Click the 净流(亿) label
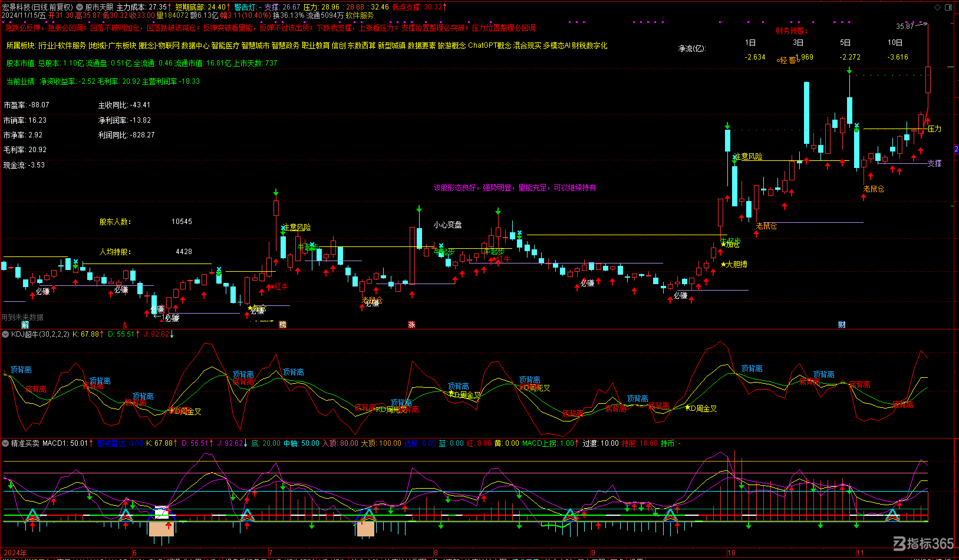Viewport: 959px width, 560px height. (691, 48)
